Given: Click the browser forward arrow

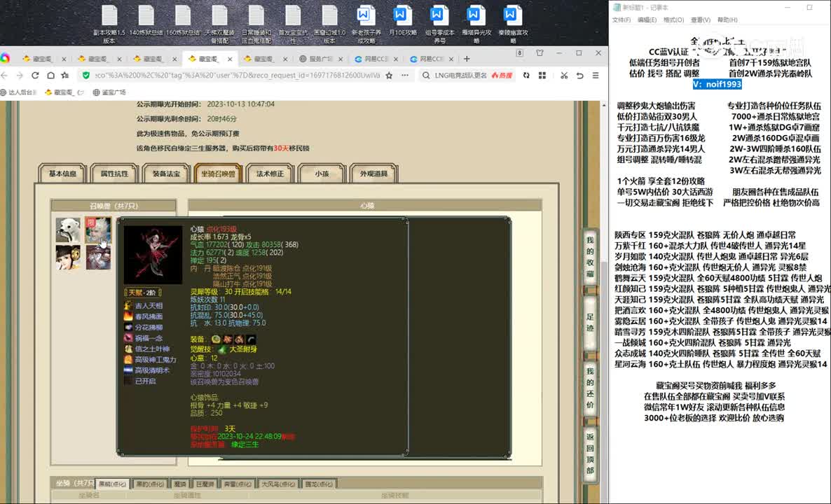Looking at the screenshot, I should 20,75.
